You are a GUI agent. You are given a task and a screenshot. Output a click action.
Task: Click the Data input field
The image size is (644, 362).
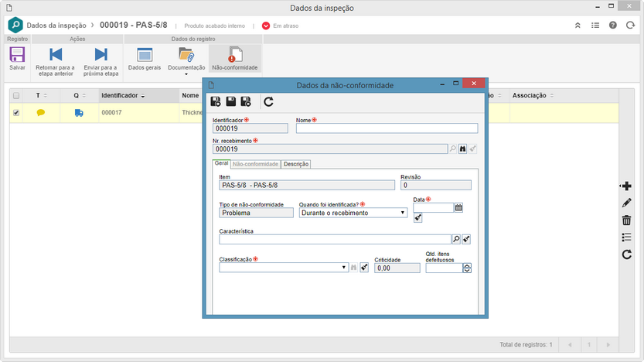[x=433, y=208]
